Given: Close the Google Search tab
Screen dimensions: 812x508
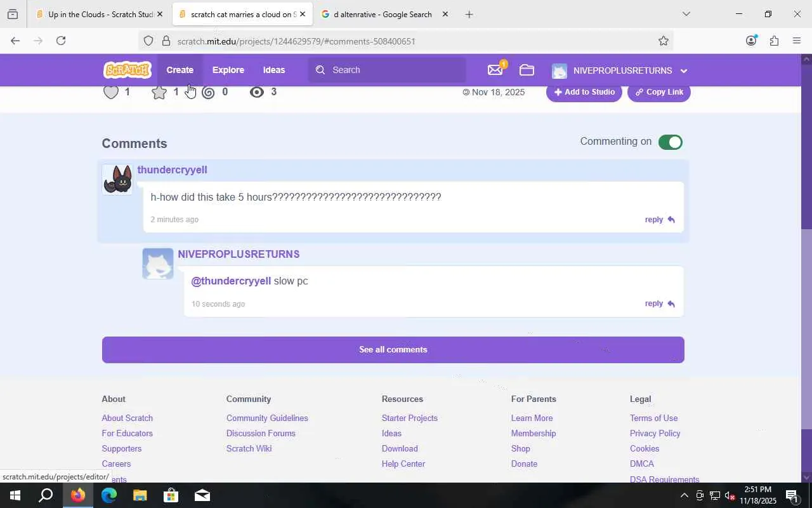Looking at the screenshot, I should coord(445,14).
